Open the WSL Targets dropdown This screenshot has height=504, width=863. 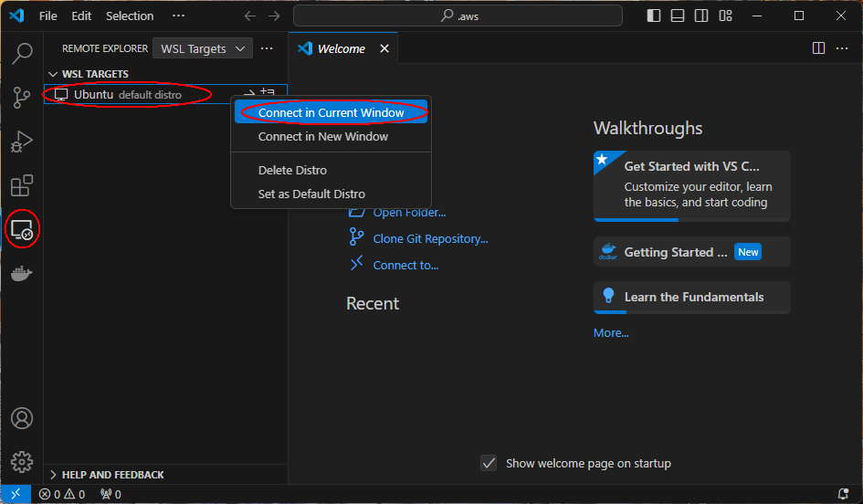[x=203, y=48]
